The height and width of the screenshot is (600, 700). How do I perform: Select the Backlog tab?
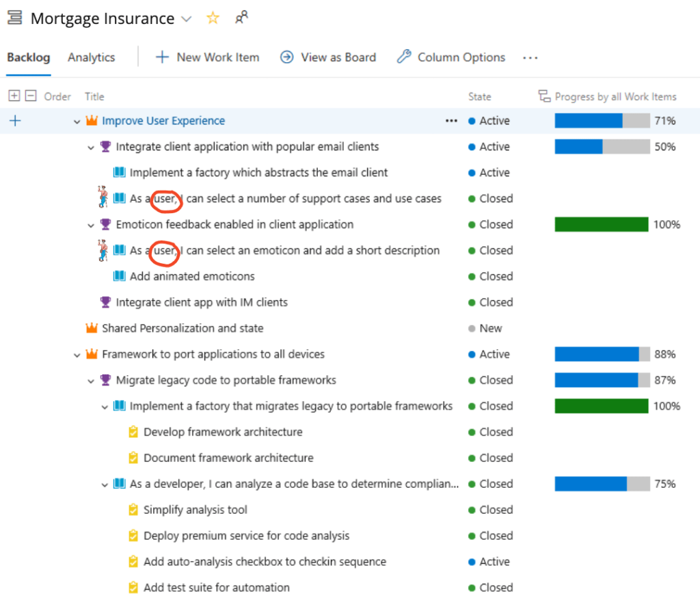[28, 57]
